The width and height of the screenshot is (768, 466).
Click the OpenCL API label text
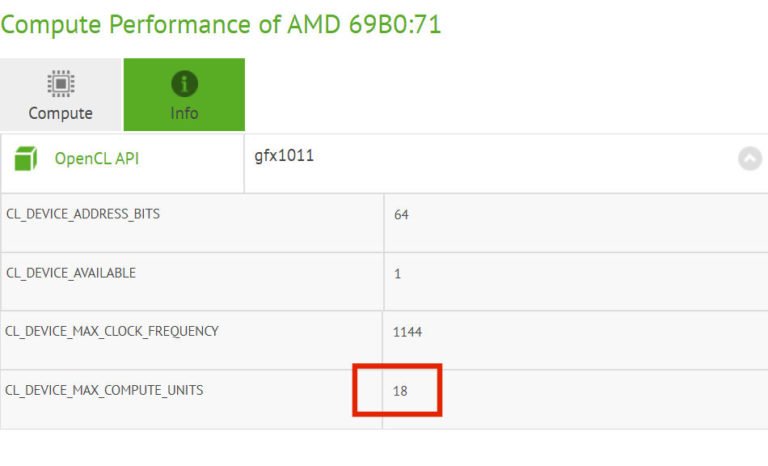coord(96,158)
